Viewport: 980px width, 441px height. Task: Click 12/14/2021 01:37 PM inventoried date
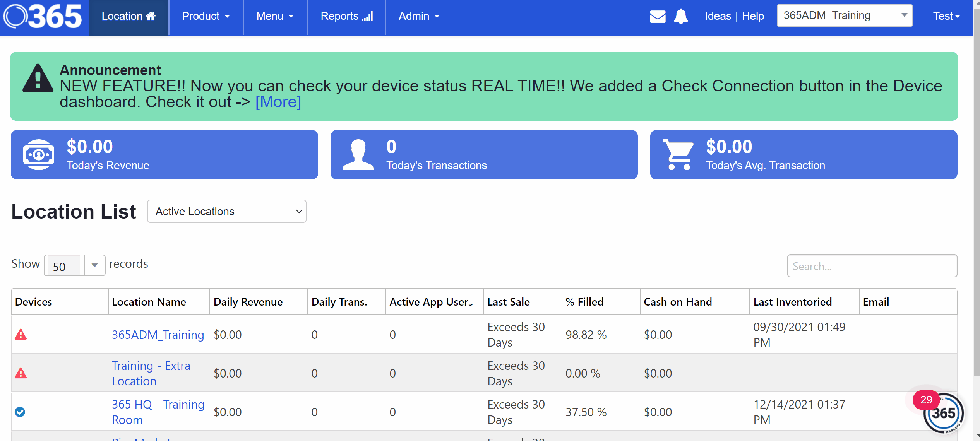[799, 412]
